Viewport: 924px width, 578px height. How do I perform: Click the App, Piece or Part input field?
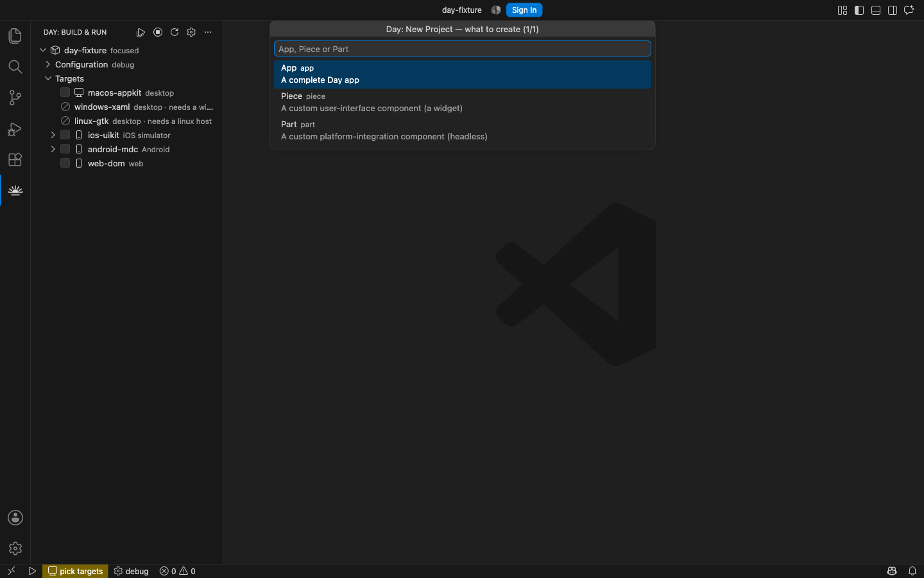463,49
